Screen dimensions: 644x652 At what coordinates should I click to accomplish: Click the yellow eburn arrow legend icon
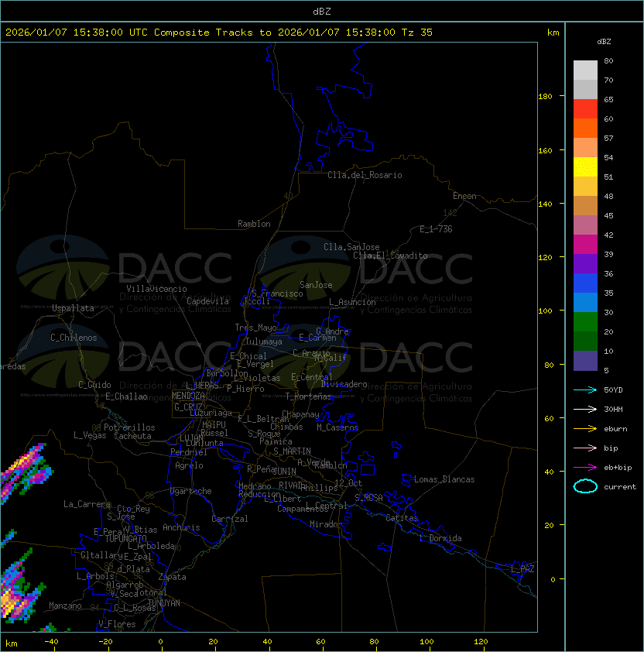point(585,429)
